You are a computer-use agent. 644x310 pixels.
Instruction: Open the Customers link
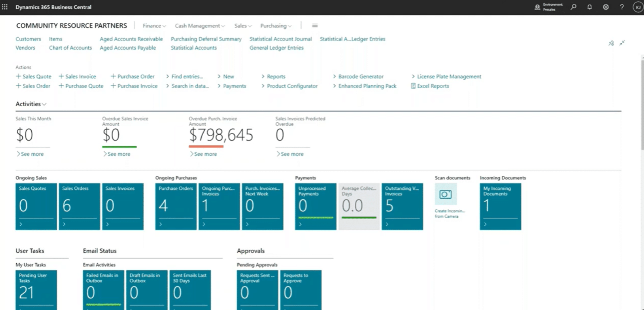(x=28, y=39)
